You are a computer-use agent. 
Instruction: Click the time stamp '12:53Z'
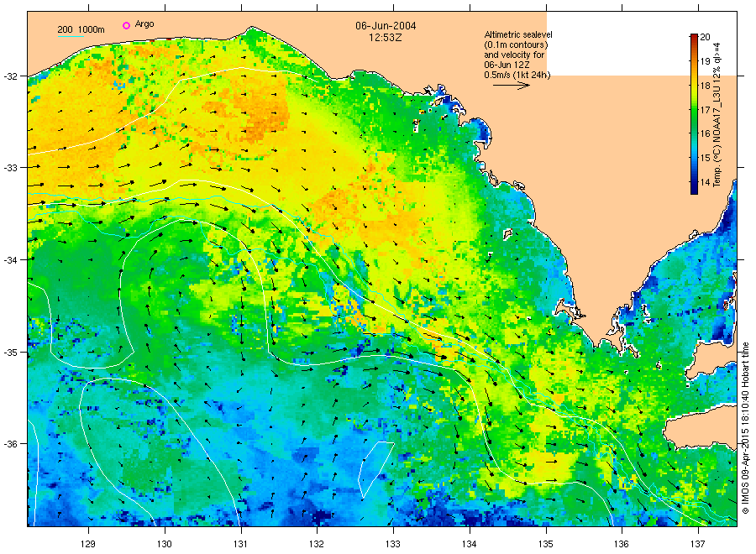[x=386, y=37]
